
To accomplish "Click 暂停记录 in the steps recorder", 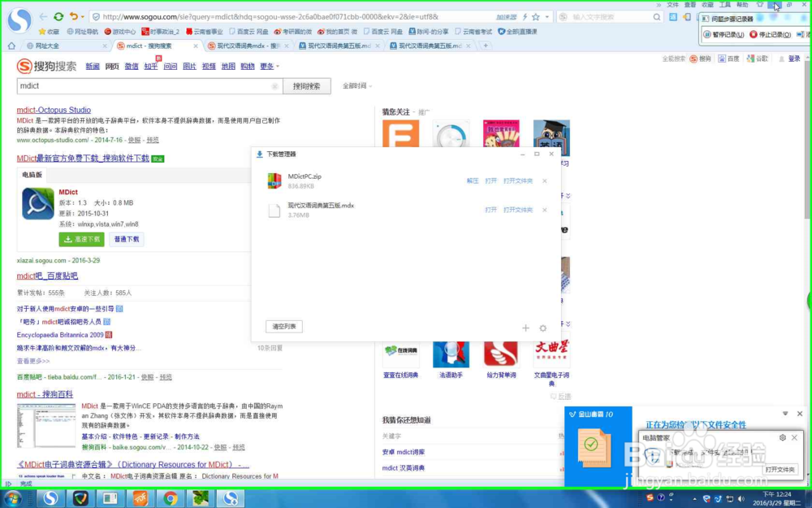I will point(723,35).
